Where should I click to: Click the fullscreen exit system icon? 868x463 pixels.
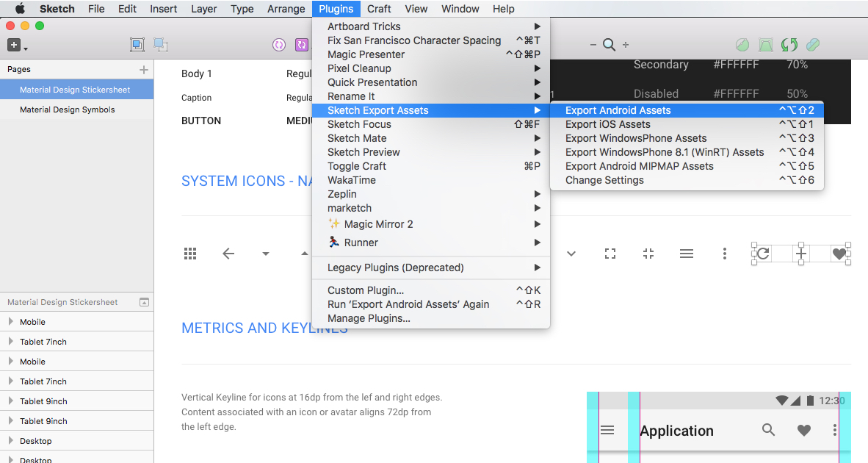[x=648, y=254]
